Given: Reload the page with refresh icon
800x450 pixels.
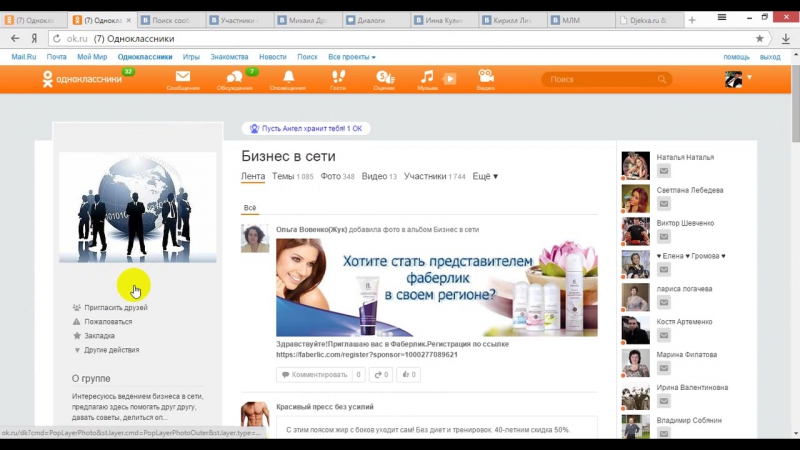Looking at the screenshot, I should (57, 38).
